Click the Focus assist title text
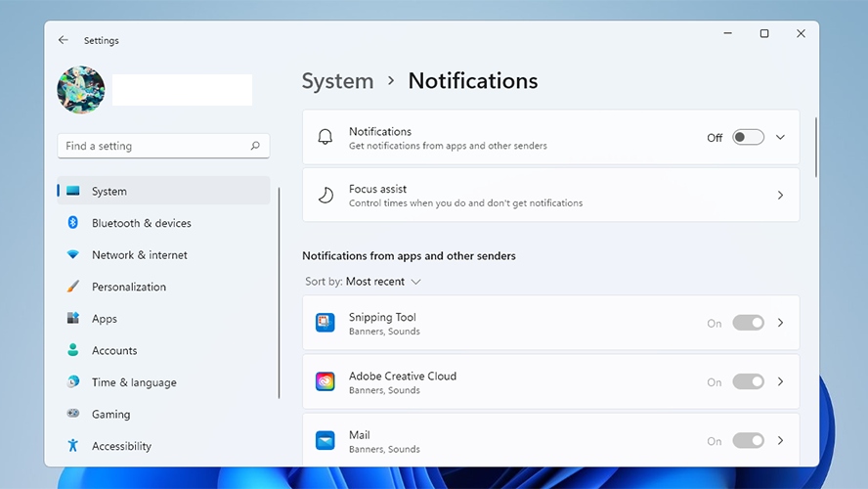The width and height of the screenshot is (868, 489). point(377,189)
